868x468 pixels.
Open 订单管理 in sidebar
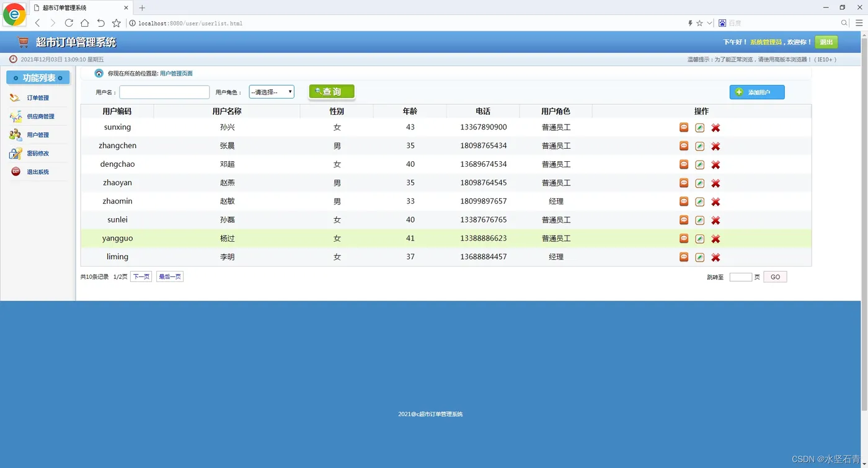click(x=38, y=98)
